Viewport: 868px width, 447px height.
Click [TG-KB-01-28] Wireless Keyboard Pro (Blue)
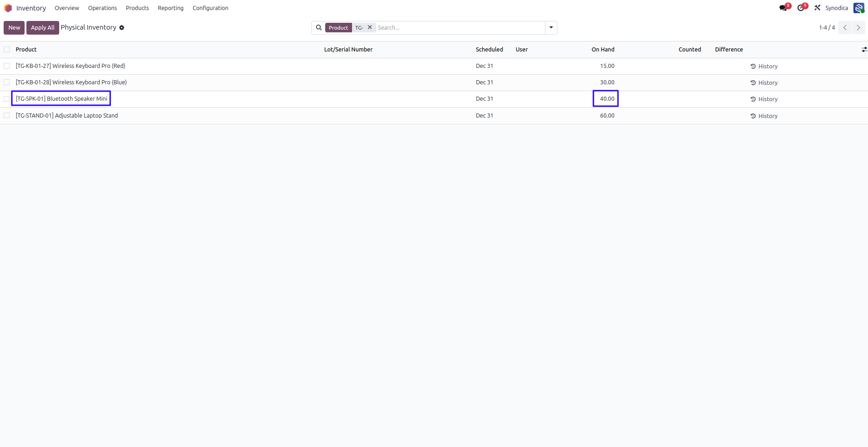pos(71,82)
